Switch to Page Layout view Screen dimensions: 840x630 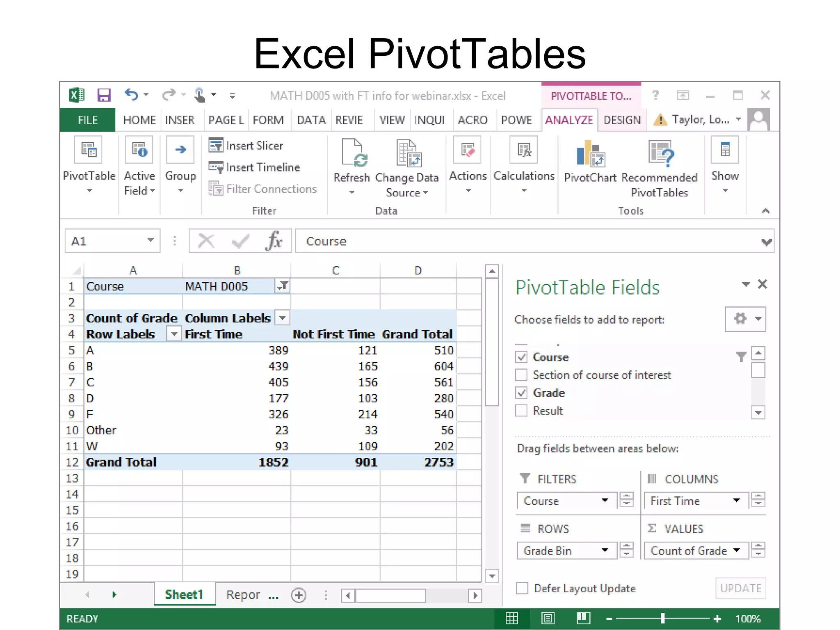548,618
